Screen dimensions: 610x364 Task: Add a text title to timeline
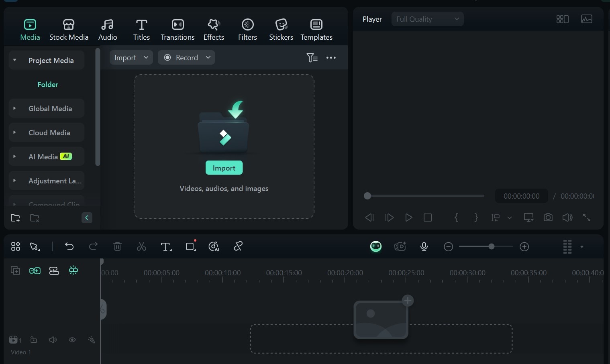[166, 247]
